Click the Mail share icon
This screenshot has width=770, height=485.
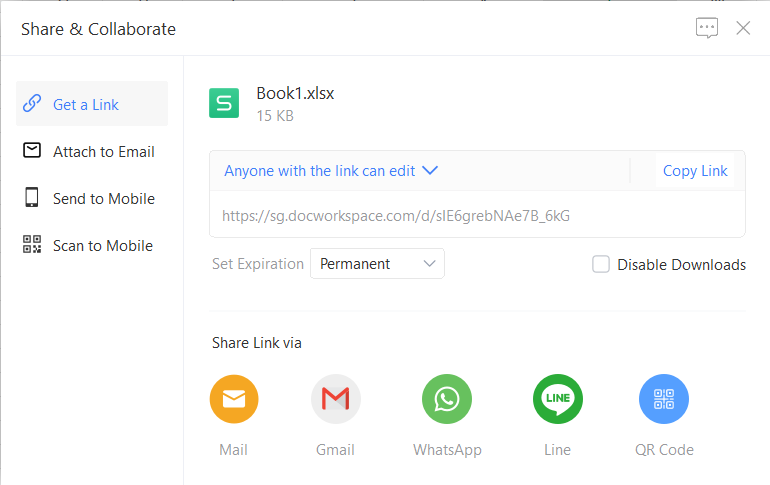pyautogui.click(x=234, y=399)
